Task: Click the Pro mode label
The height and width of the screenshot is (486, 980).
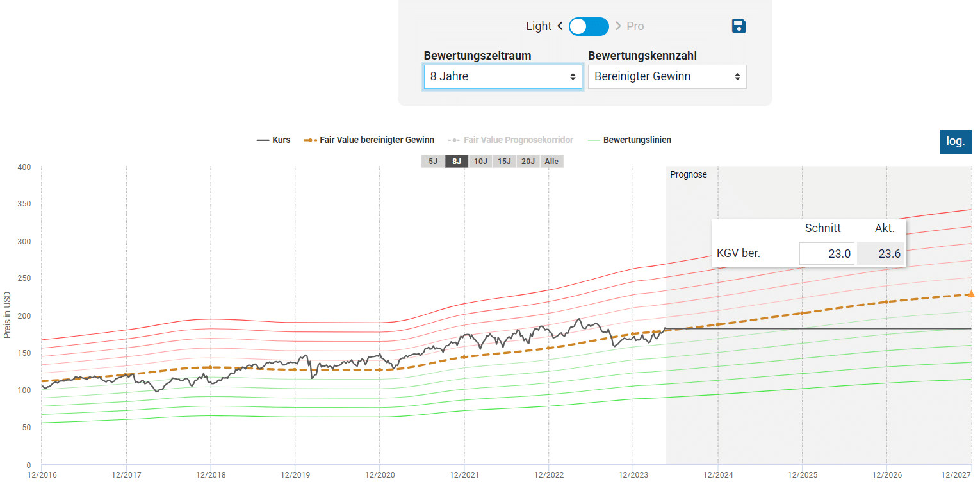Action: pyautogui.click(x=635, y=26)
